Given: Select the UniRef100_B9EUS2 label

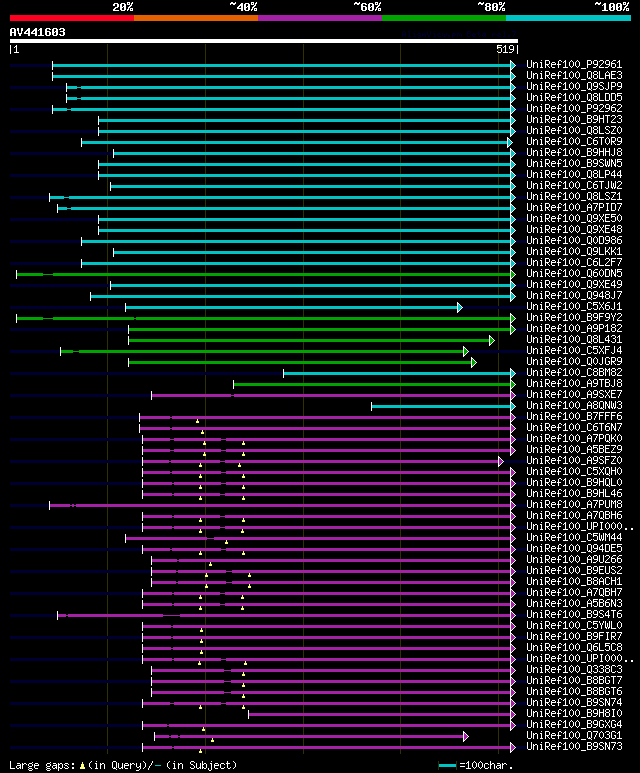Looking at the screenshot, I should [574, 570].
